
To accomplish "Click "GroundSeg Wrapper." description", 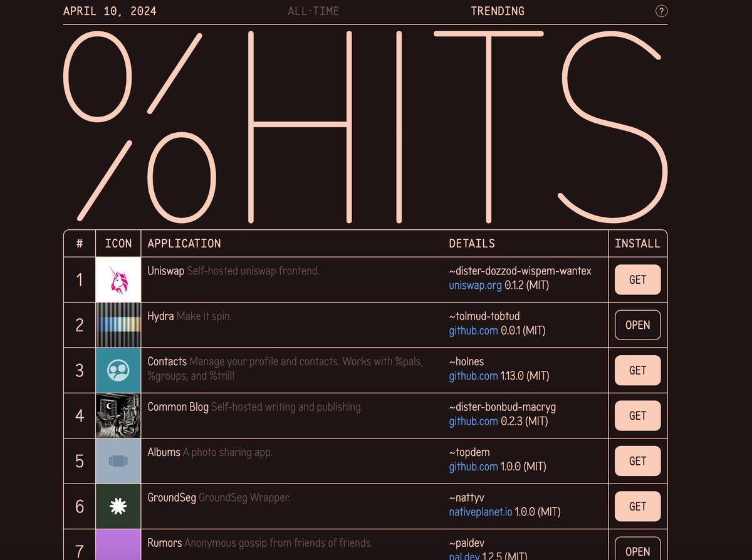I will point(244,498).
